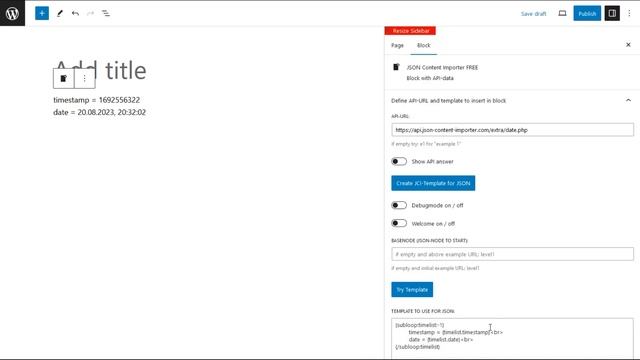The width and height of the screenshot is (640, 360).
Task: Click the Add title heading
Action: coord(100,70)
